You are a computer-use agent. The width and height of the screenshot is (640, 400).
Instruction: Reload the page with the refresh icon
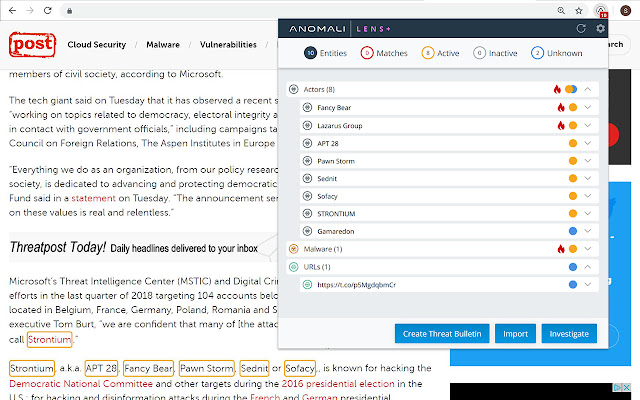coord(48,11)
